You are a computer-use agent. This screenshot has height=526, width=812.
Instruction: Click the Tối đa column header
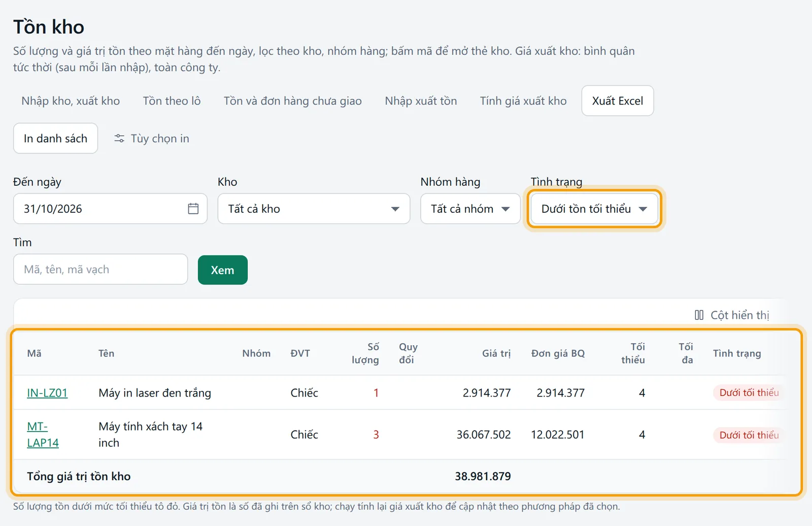[686, 353]
